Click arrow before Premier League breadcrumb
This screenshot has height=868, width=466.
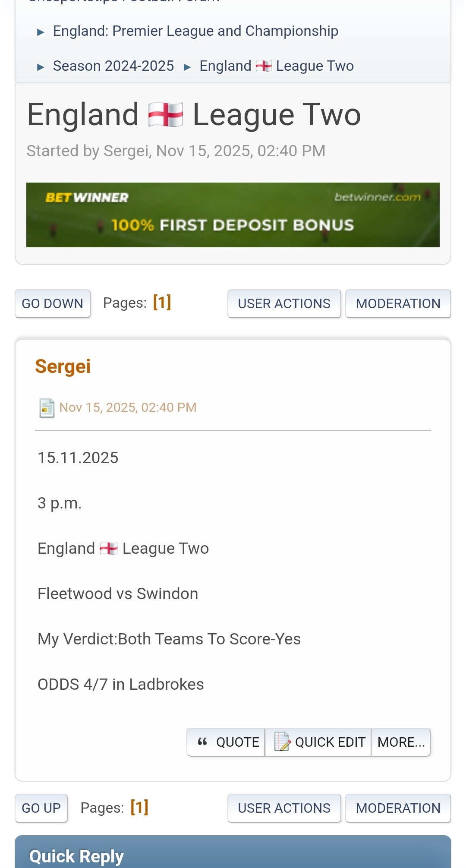[x=41, y=32]
